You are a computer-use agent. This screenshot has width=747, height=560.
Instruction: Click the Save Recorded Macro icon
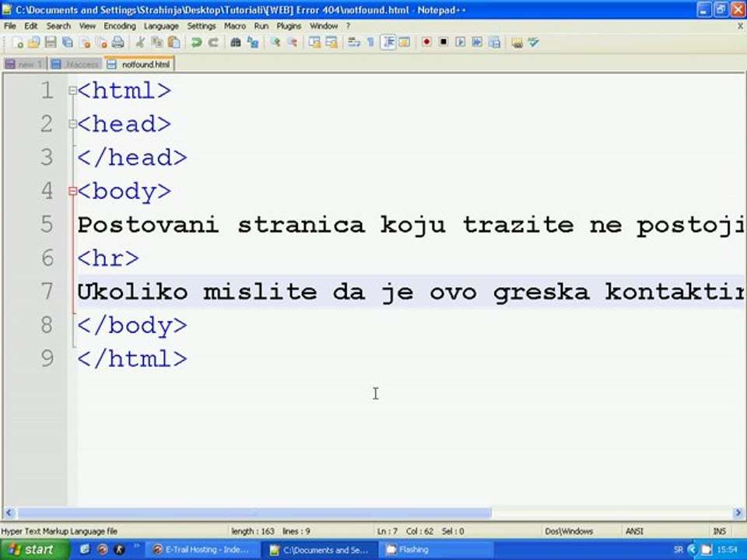click(x=495, y=42)
